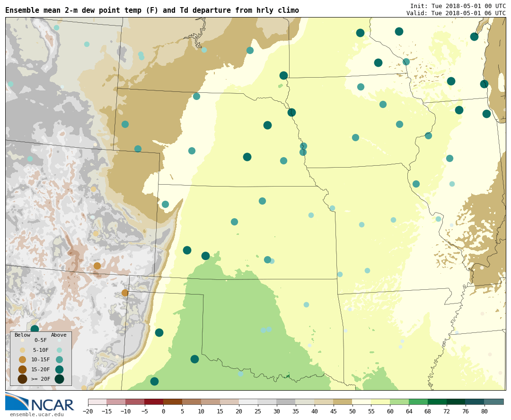Click the 'Below' legend column header

[22, 335]
